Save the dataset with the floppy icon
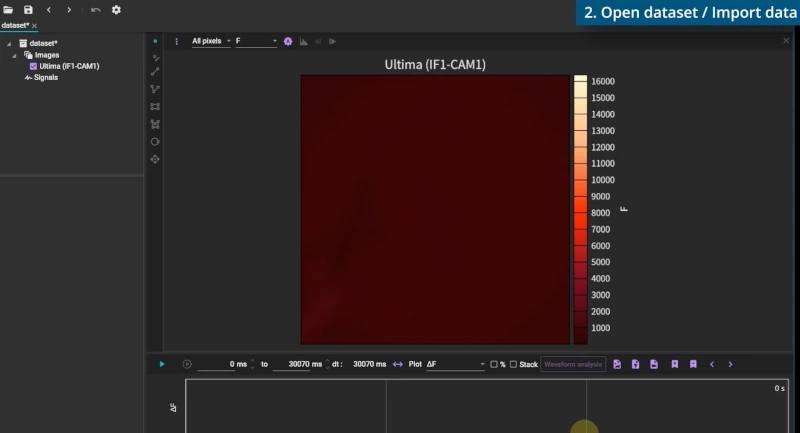This screenshot has height=433, width=800. pos(28,10)
